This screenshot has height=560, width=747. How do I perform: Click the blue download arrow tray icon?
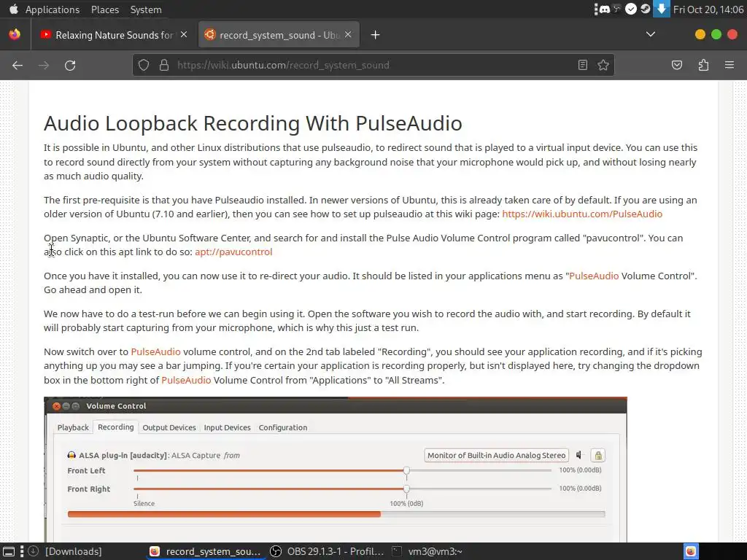[661, 9]
